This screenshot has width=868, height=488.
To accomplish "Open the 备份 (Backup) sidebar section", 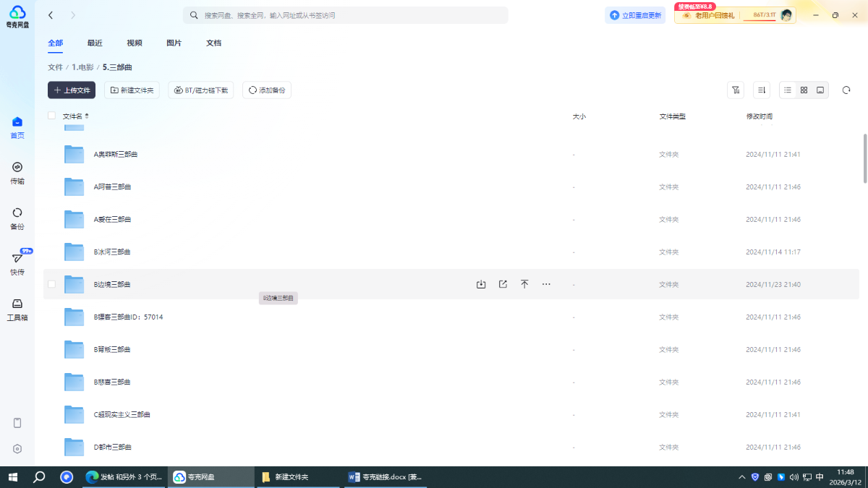I will click(17, 218).
